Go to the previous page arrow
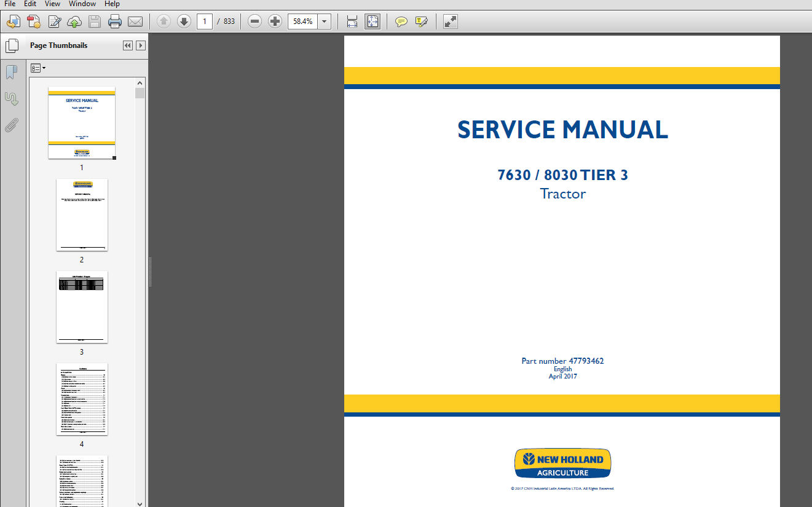This screenshot has width=812, height=507. coord(164,22)
